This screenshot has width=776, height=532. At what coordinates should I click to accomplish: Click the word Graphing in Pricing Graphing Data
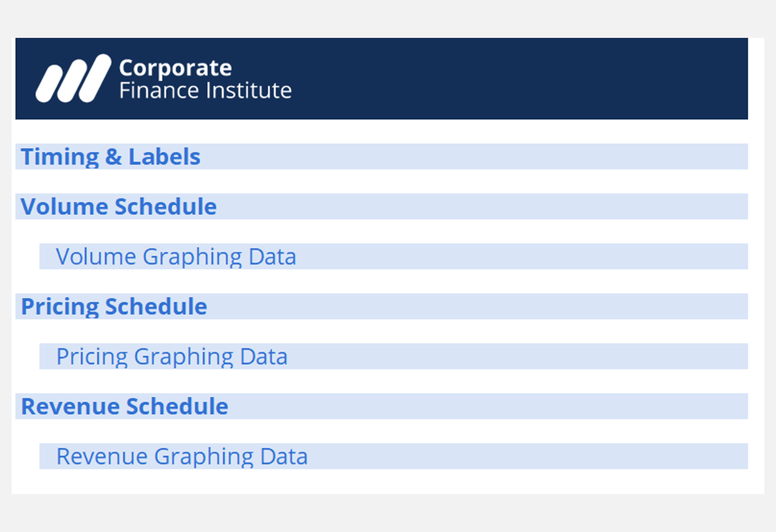pyautogui.click(x=184, y=357)
